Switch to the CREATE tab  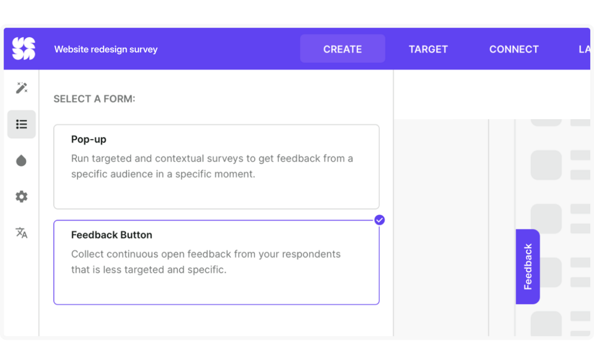tap(343, 49)
